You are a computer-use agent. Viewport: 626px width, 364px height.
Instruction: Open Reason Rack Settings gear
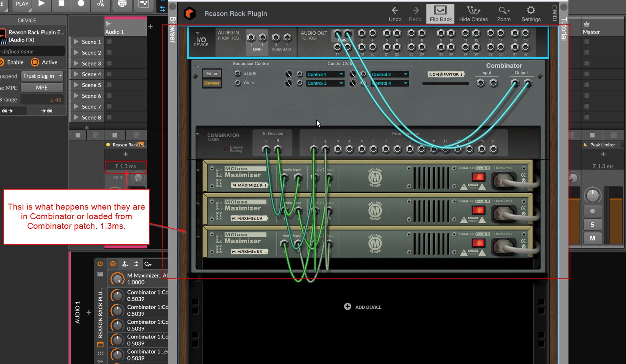(x=531, y=14)
